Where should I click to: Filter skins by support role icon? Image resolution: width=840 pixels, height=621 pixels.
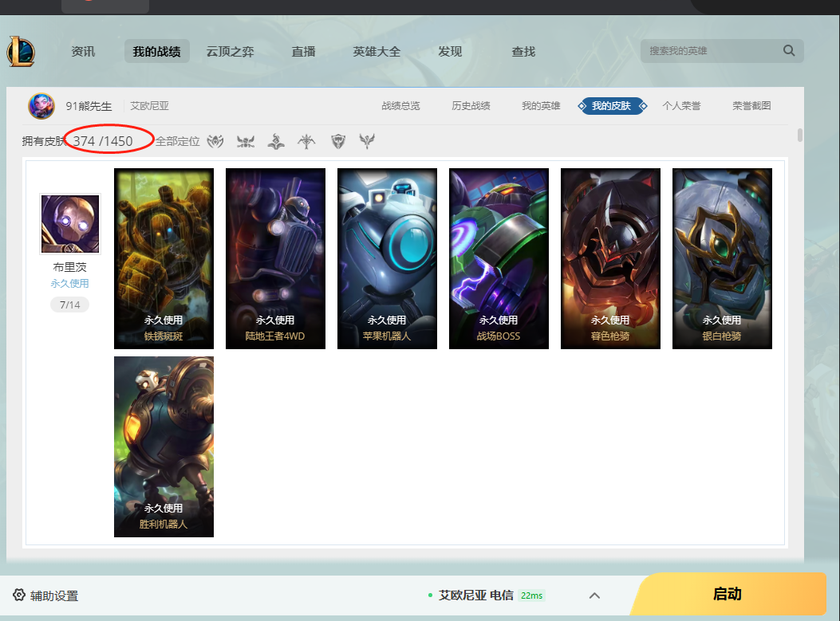(x=367, y=141)
